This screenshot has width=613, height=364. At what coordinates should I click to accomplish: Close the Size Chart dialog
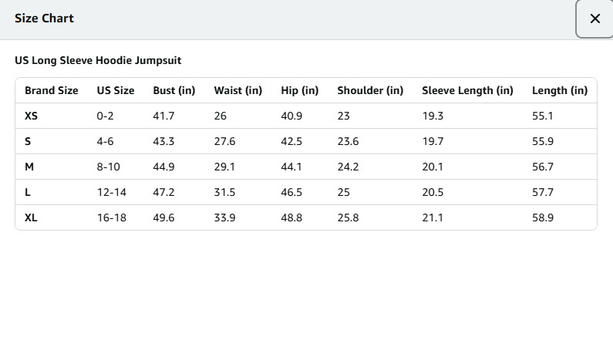(594, 19)
